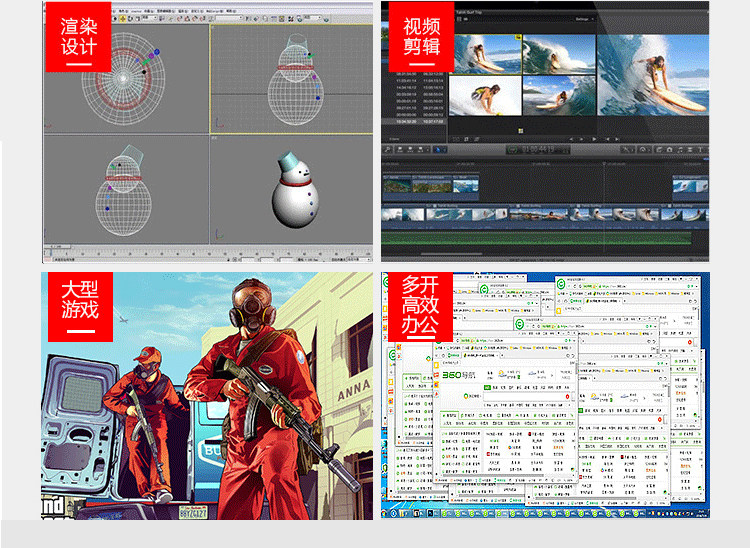Select the white-spray surfer angle thumbnail
This screenshot has width=750, height=548.
485,96
